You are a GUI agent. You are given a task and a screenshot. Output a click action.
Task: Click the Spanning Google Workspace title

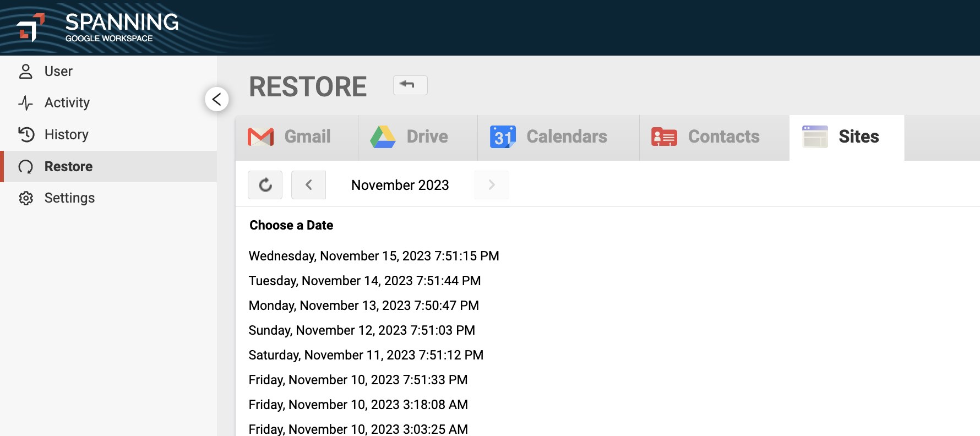click(x=122, y=28)
